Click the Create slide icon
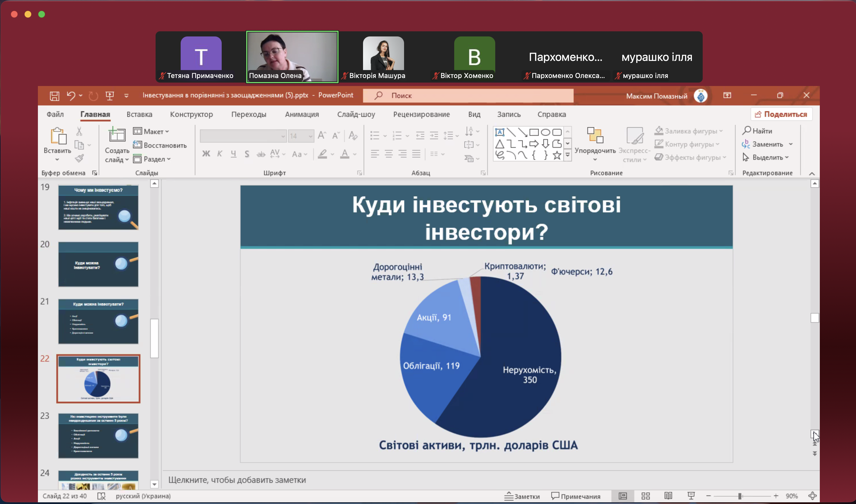This screenshot has width=856, height=504. point(117,135)
